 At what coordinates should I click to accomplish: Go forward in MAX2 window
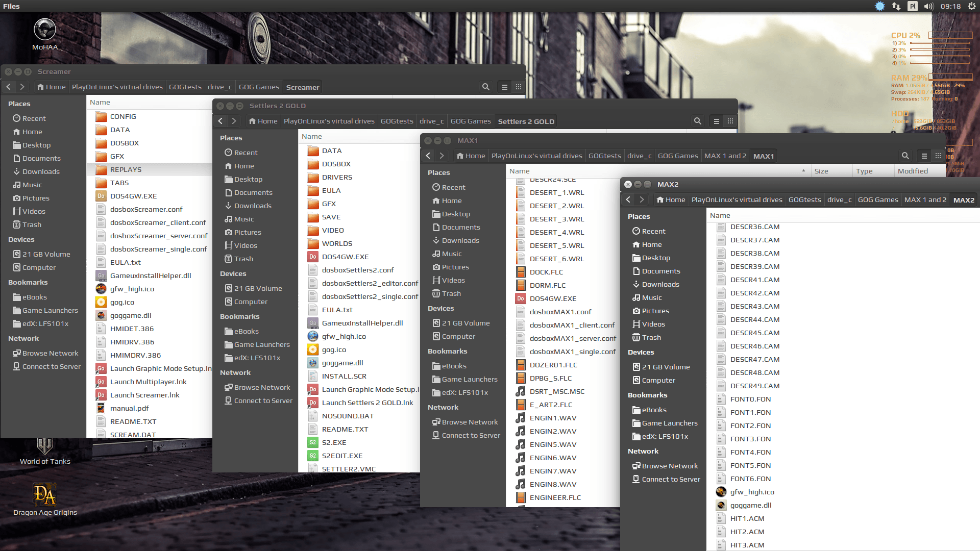coord(642,199)
